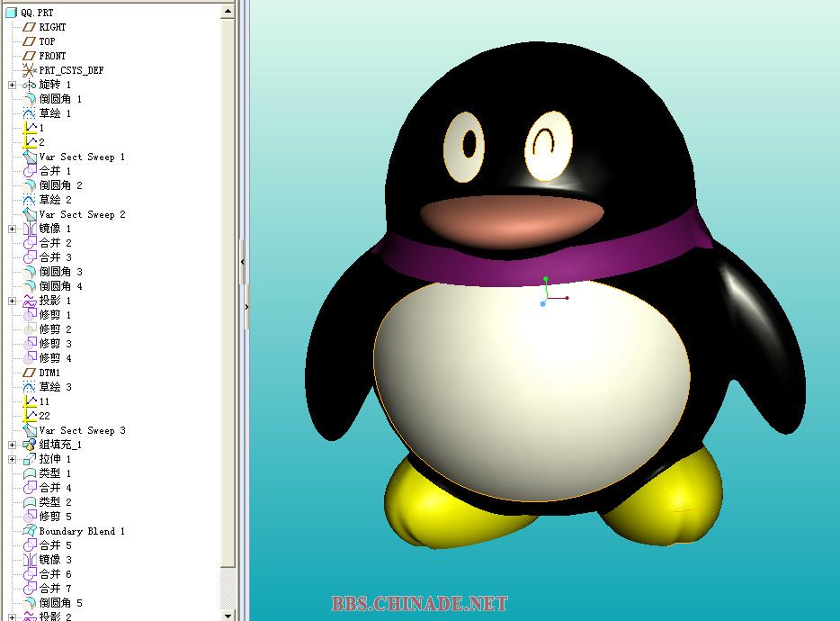The height and width of the screenshot is (621, 840).
Task: Click the model tree scroll-down arrow
Action: coord(228,616)
